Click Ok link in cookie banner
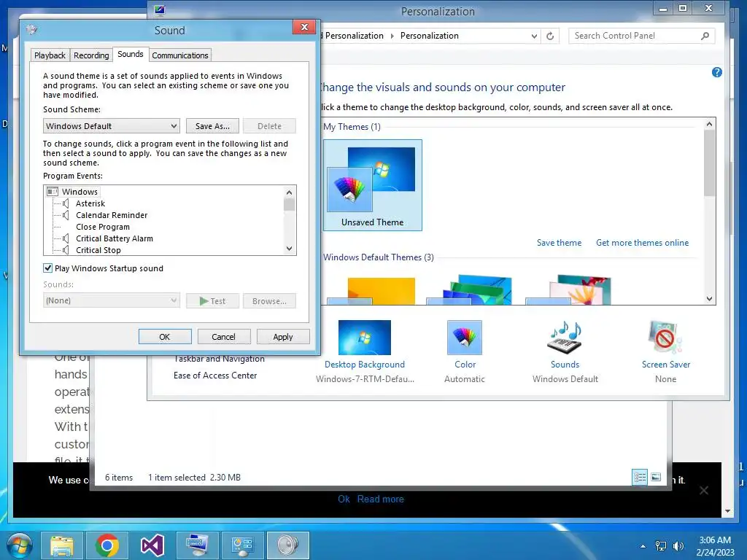 [344, 499]
